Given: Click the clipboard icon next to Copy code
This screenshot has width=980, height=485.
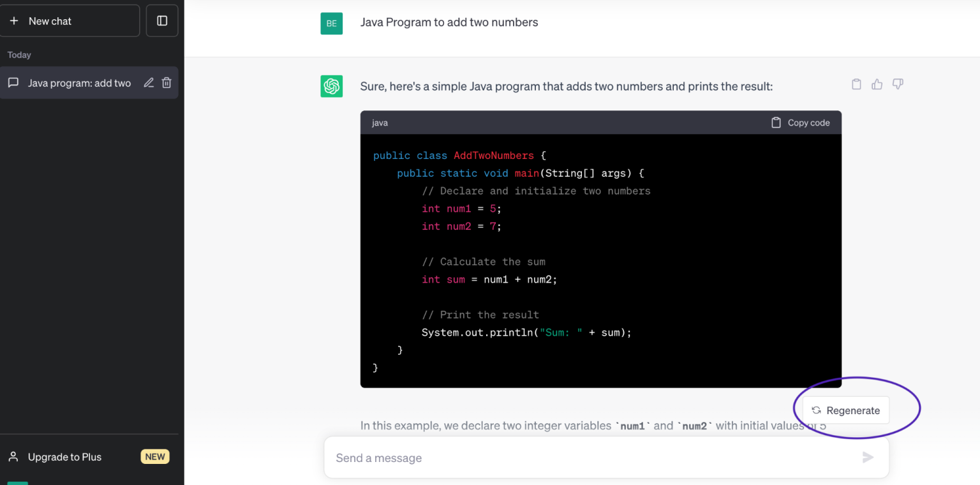Looking at the screenshot, I should point(776,123).
